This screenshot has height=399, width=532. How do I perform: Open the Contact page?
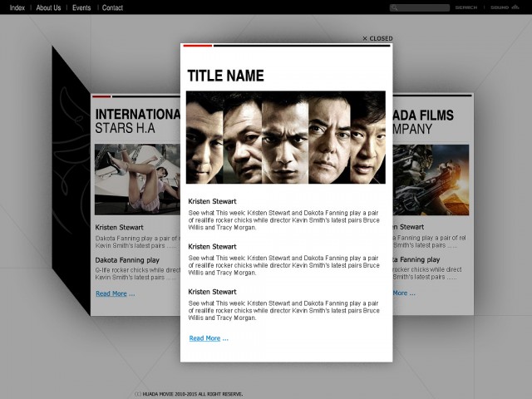click(112, 7)
